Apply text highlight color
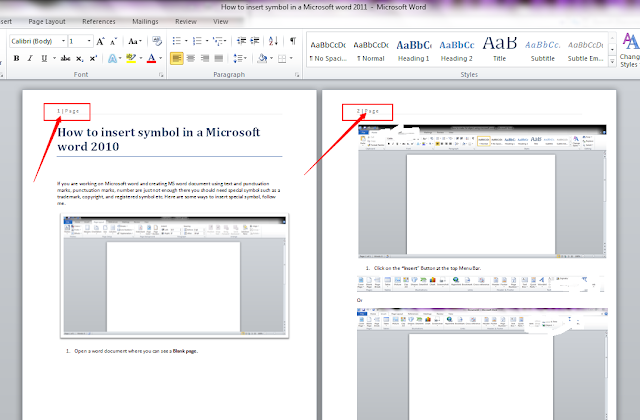The image size is (640, 420). coord(131,58)
